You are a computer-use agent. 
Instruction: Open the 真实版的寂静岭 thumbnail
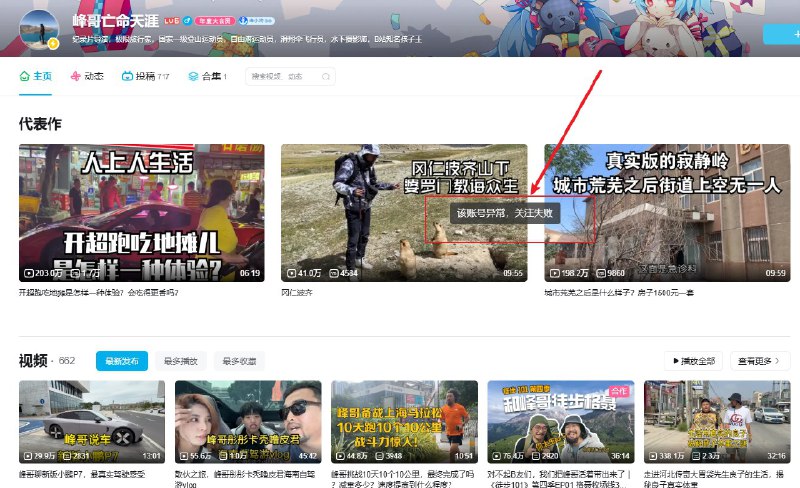coord(667,213)
